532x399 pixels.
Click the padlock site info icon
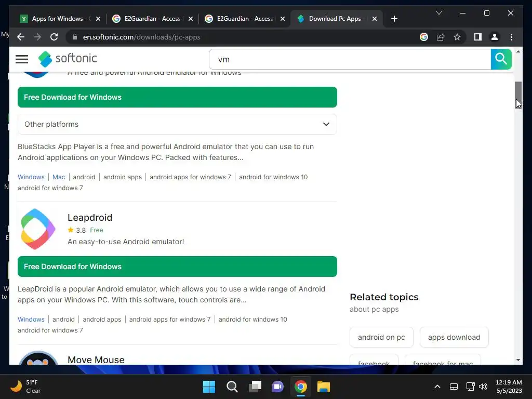coord(75,37)
